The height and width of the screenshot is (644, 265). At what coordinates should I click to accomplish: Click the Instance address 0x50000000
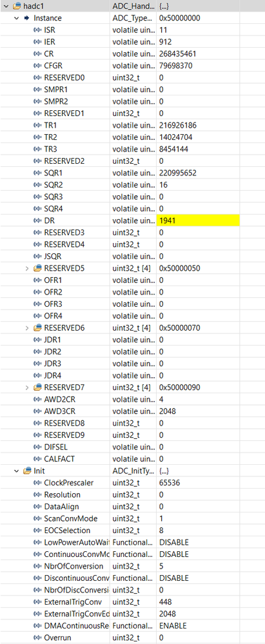click(x=179, y=18)
